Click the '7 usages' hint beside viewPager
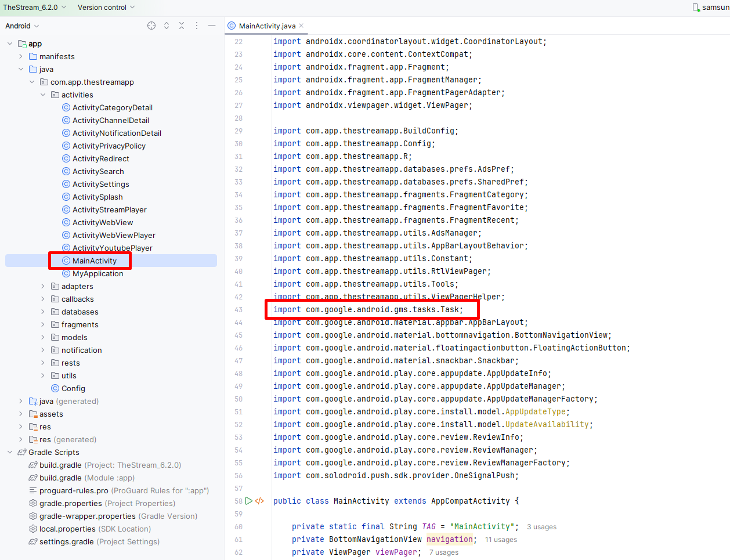730x560 pixels. (443, 552)
